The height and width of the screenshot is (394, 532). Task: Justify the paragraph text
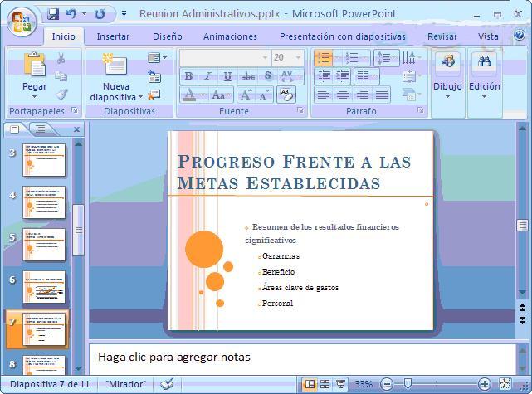(x=381, y=95)
